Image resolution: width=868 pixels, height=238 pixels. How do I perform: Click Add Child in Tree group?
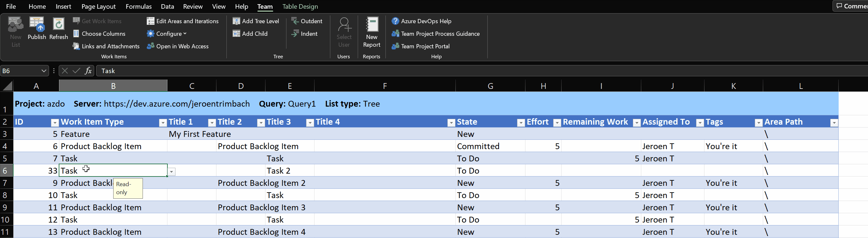point(250,34)
